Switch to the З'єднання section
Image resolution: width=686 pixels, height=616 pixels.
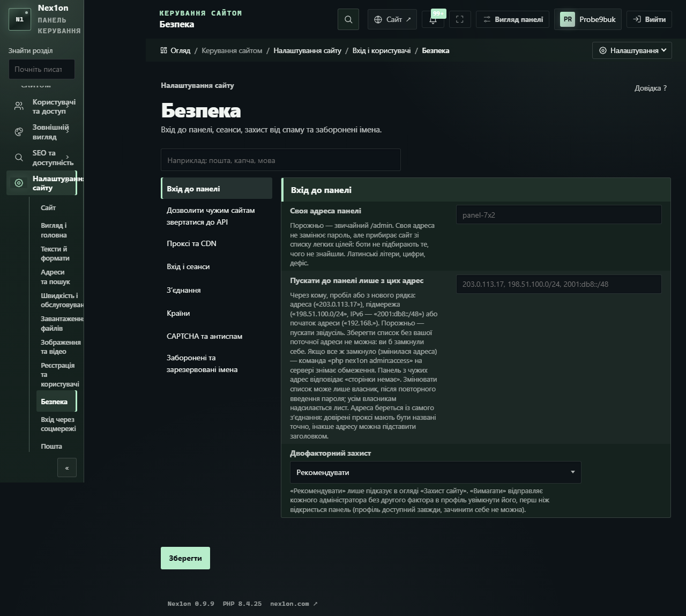[x=217, y=290]
